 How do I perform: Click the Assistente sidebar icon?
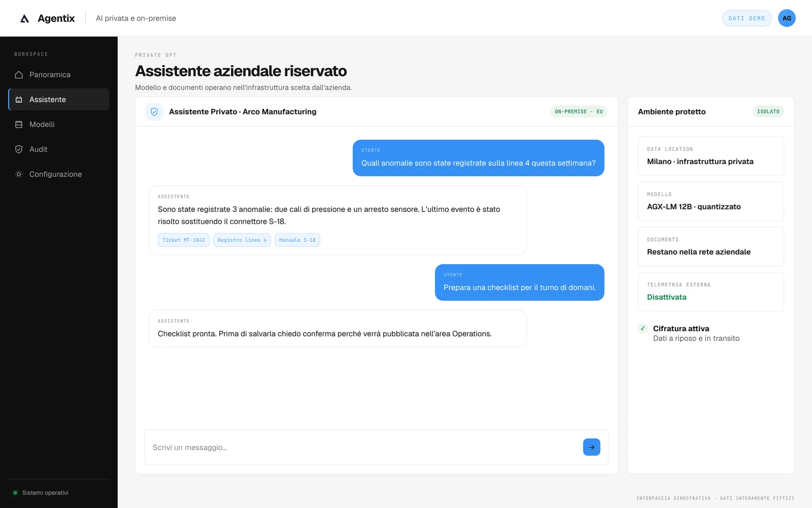pos(19,100)
